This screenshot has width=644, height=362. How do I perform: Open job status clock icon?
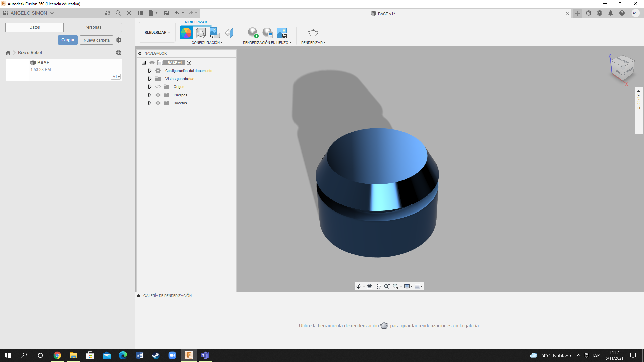tap(600, 13)
